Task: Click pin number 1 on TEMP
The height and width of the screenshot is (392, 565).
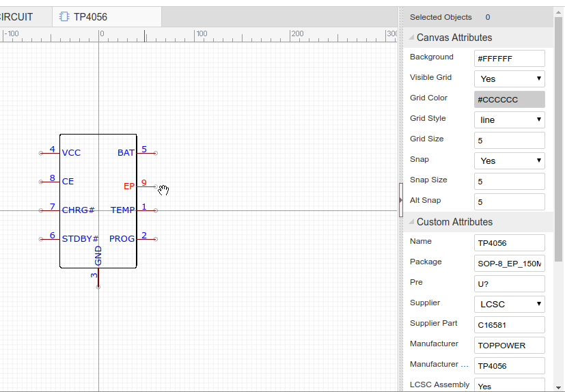Action: pyautogui.click(x=144, y=206)
